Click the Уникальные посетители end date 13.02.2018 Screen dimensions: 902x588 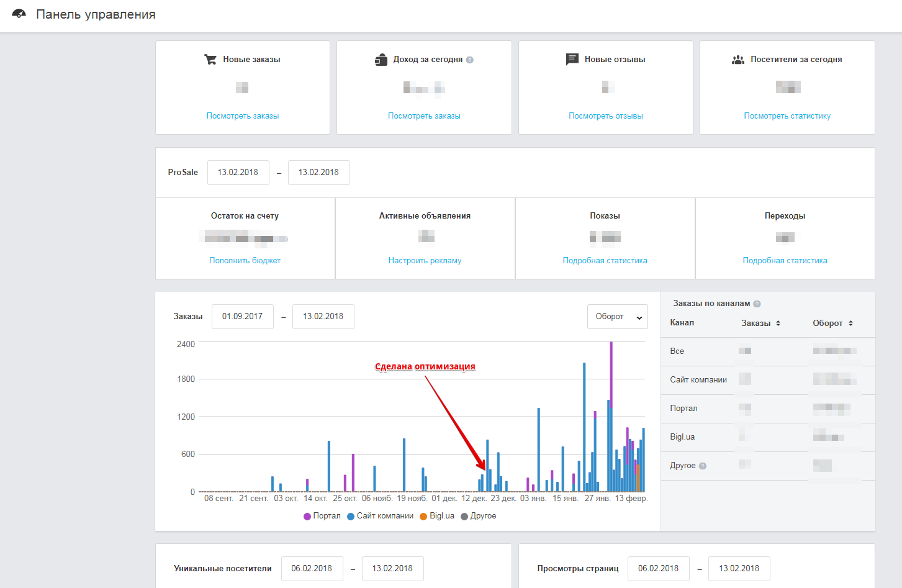coord(392,569)
